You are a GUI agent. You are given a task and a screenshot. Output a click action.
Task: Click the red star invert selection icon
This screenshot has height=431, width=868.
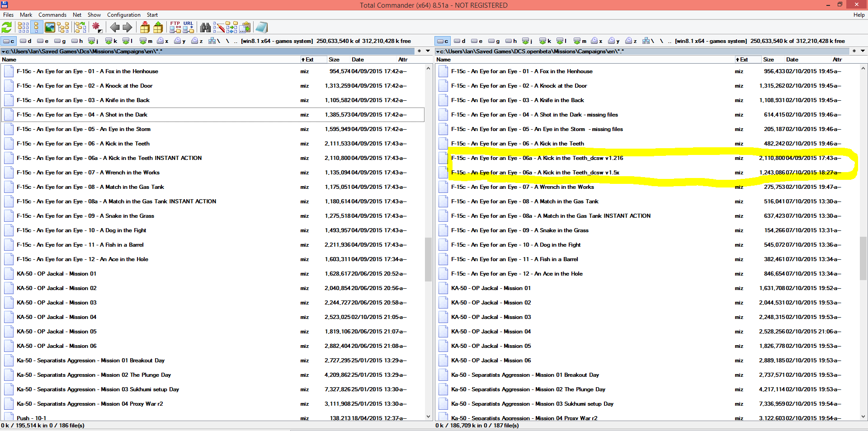tap(97, 28)
